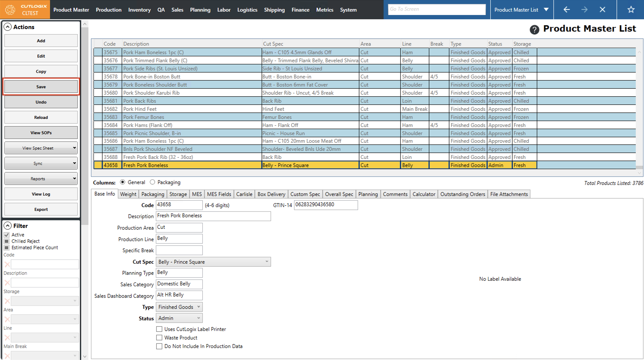The width and height of the screenshot is (644, 360).
Task: Open the Inventory menu
Action: [139, 10]
